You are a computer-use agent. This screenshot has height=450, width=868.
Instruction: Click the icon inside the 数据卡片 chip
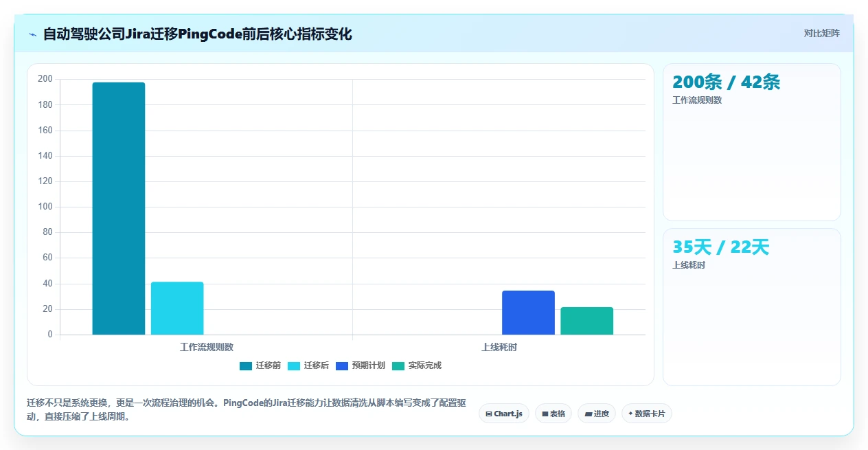pos(630,414)
